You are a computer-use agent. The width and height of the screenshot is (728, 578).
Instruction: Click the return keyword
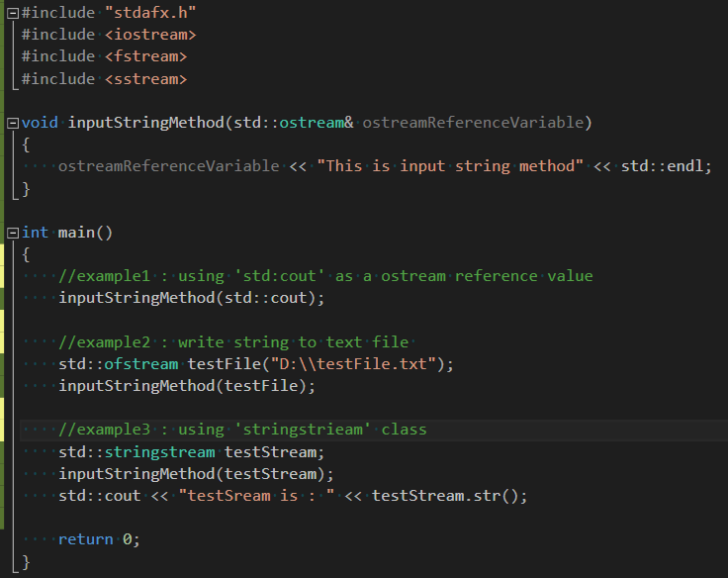tap(85, 539)
